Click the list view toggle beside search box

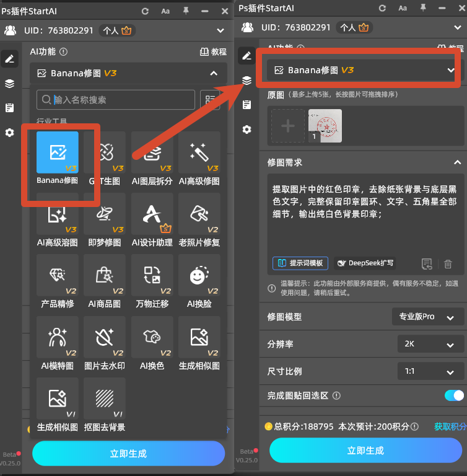210,100
